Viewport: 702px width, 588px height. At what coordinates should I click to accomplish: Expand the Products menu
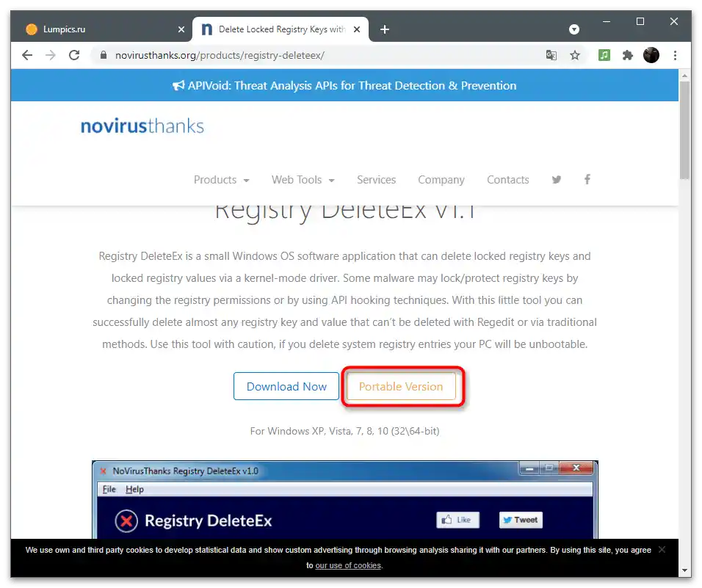point(221,180)
